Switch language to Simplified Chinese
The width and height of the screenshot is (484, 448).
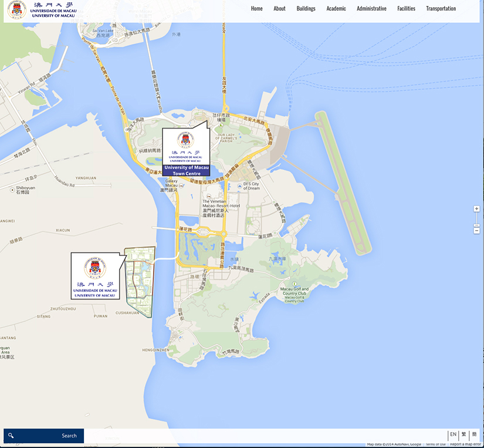[x=475, y=434]
